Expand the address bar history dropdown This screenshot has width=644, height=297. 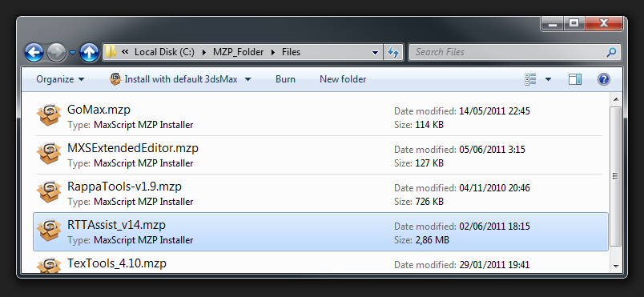click(375, 53)
